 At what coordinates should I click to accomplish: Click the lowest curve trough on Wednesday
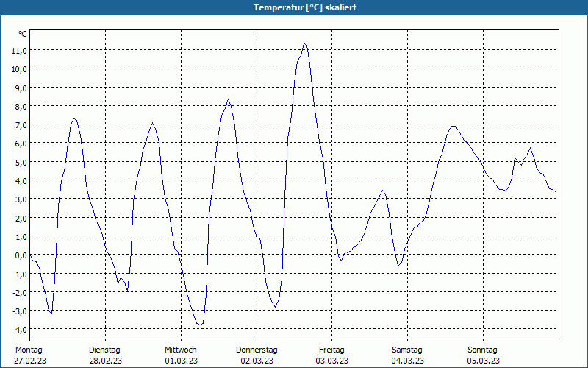pos(199,325)
